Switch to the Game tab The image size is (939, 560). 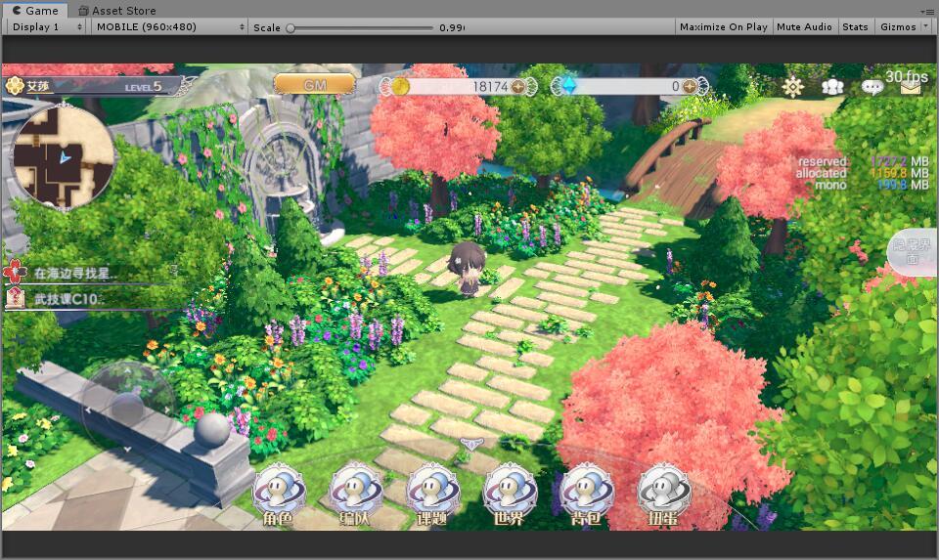pos(35,10)
